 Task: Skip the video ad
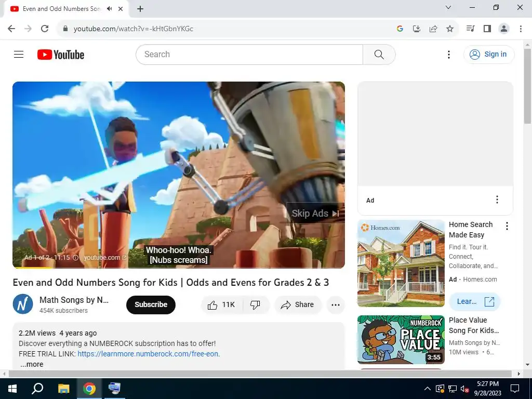(315, 214)
